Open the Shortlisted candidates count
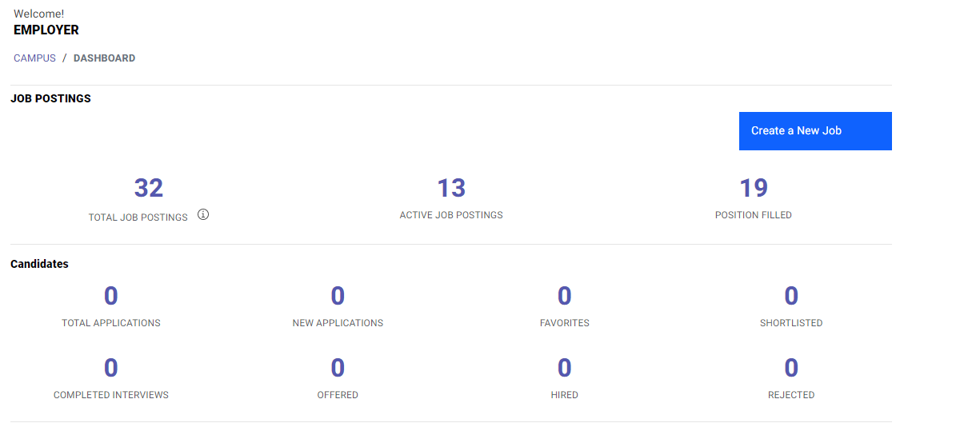 (791, 296)
